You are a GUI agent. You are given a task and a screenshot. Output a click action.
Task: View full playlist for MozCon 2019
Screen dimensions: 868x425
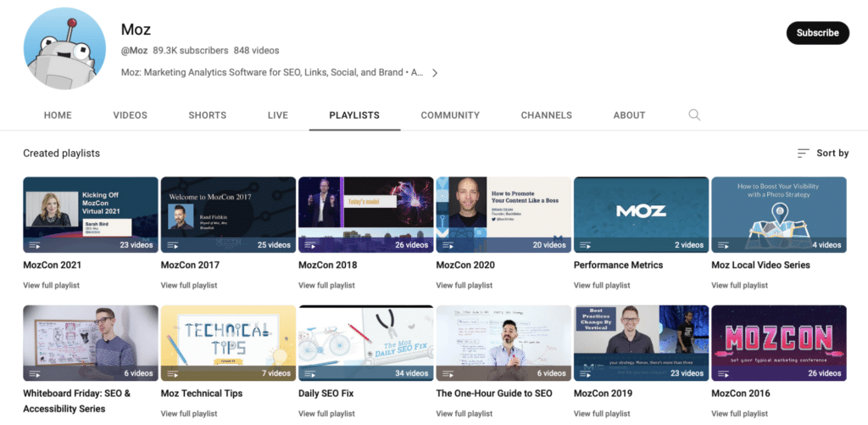[x=602, y=414]
